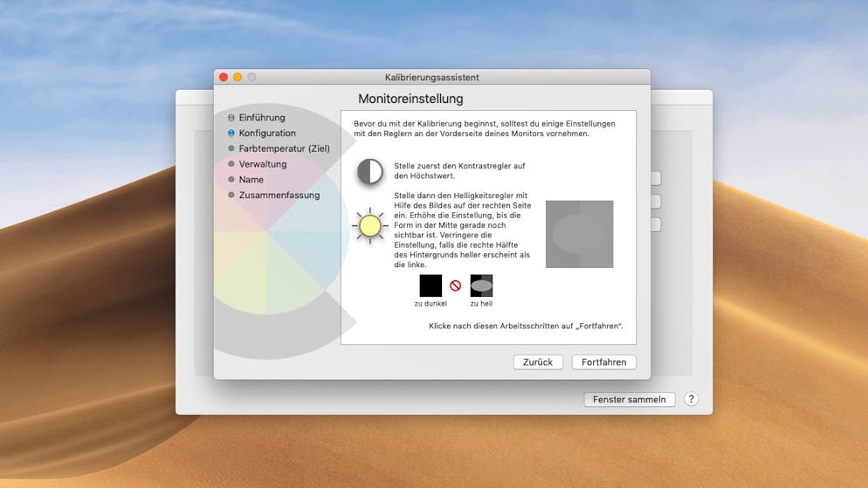Click the black 'zu dunkel' example image
This screenshot has width=868, height=488.
point(431,285)
